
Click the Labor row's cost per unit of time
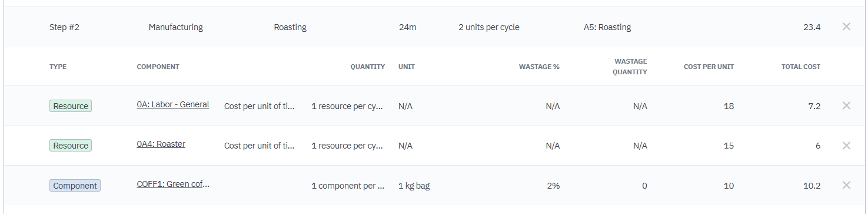[x=260, y=106]
